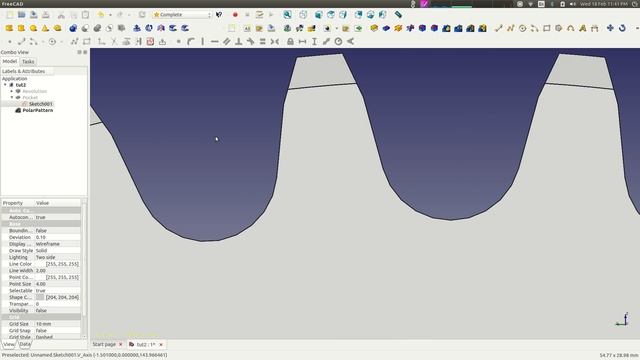This screenshot has height=360, width=640.
Task: Switch to the Tasks tab
Action: [28, 62]
